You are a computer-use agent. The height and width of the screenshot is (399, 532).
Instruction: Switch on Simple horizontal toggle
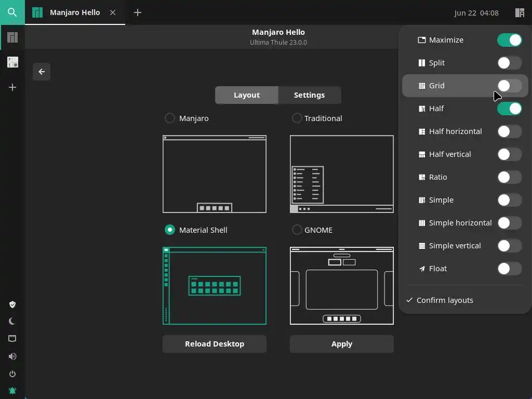point(509,223)
